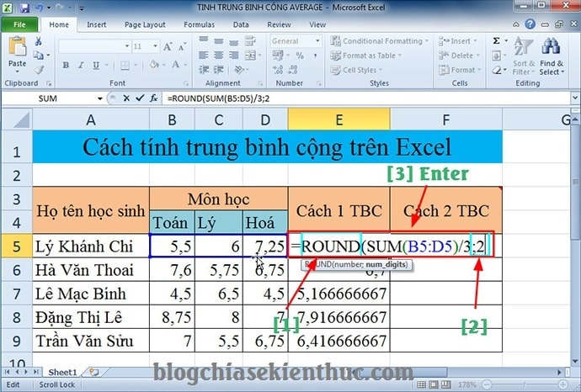The height and width of the screenshot is (392, 581).
Task: Switch to the Review tab
Action: [279, 24]
